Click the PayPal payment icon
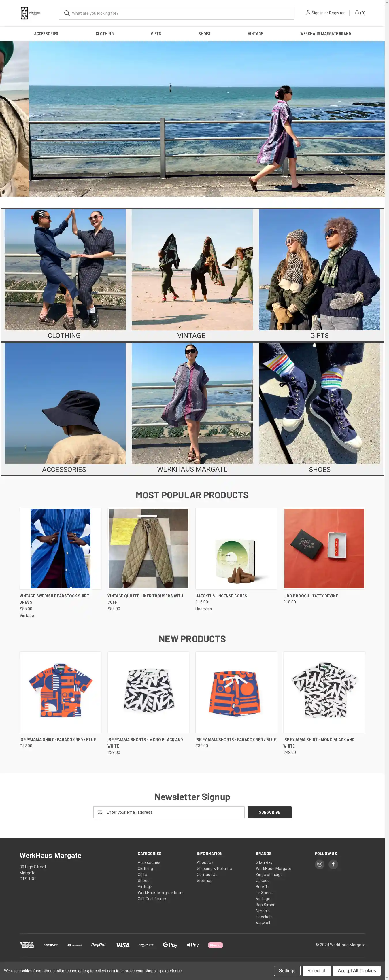Viewport: 389px width, 980px height. [98, 945]
